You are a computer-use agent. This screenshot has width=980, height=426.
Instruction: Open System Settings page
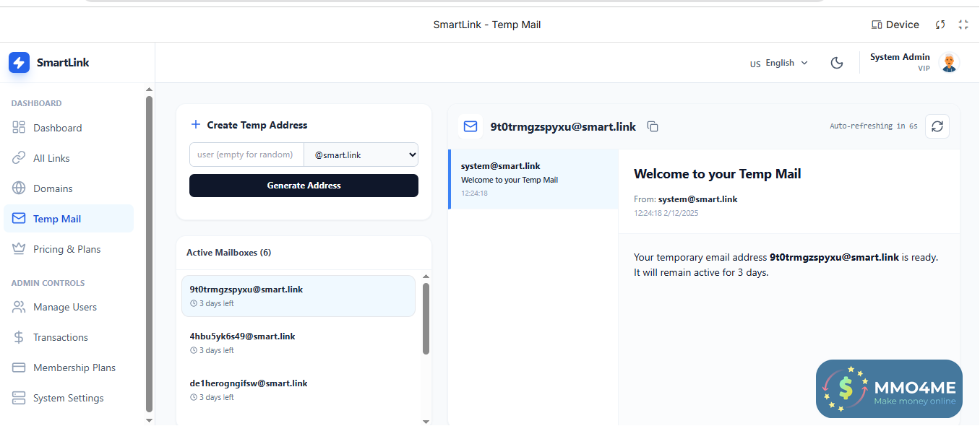(69, 398)
